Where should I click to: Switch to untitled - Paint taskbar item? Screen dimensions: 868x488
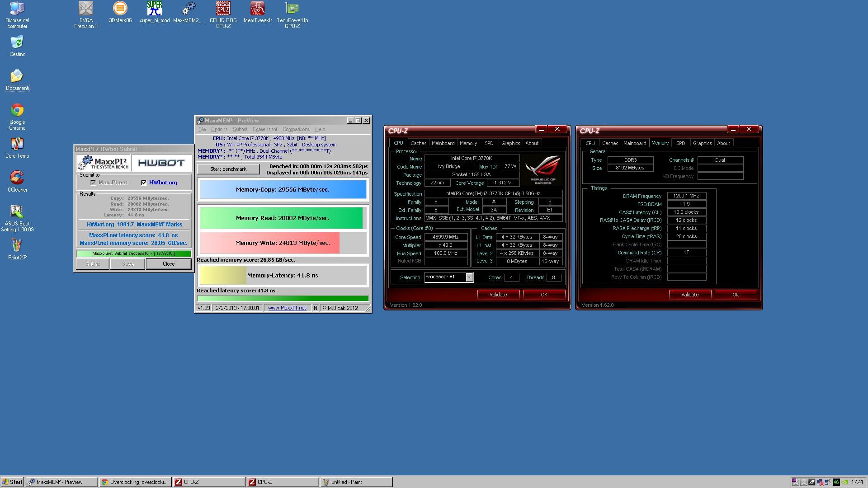pyautogui.click(x=356, y=482)
